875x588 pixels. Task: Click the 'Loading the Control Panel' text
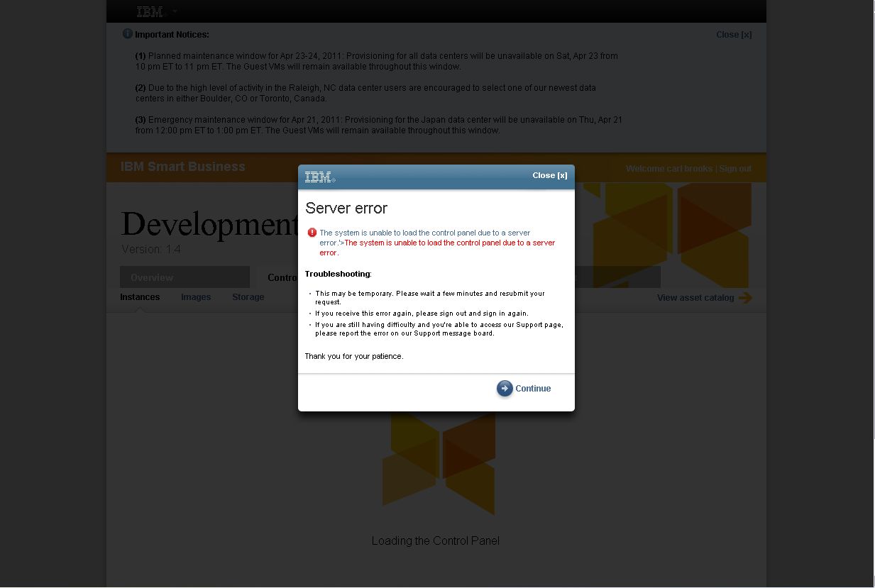click(436, 540)
